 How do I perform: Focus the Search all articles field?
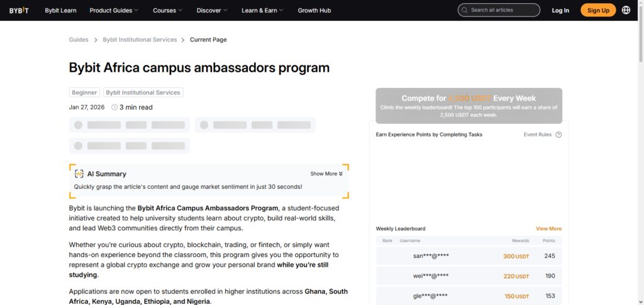click(499, 10)
